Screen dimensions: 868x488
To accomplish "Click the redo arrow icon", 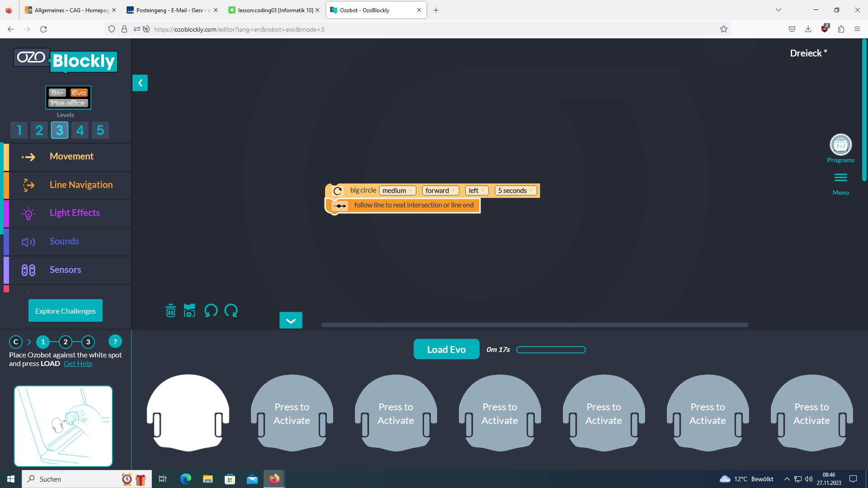I will point(231,311).
